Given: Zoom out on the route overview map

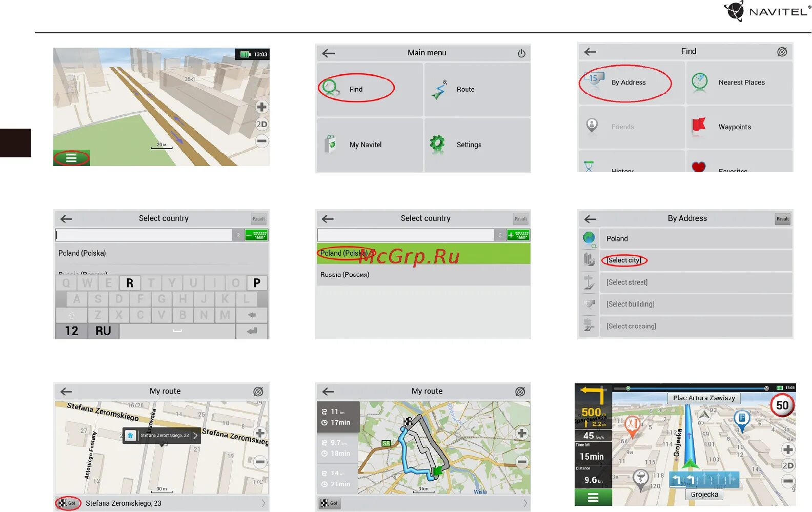Looking at the screenshot, I should point(522,462).
